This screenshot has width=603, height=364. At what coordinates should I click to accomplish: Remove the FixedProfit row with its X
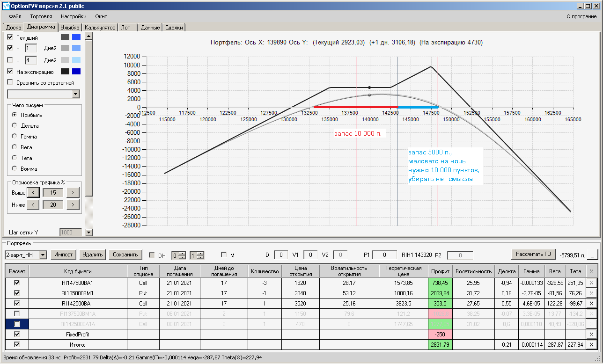pos(592,334)
